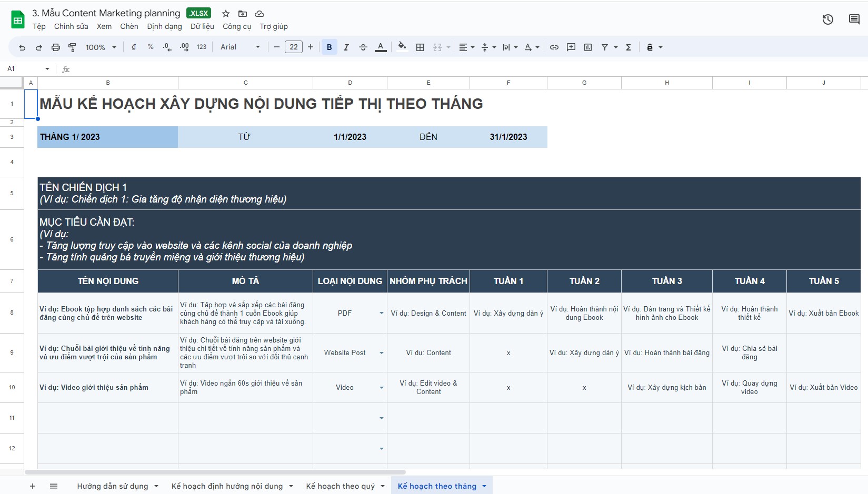Star the document
This screenshot has height=494, width=868.
[226, 14]
